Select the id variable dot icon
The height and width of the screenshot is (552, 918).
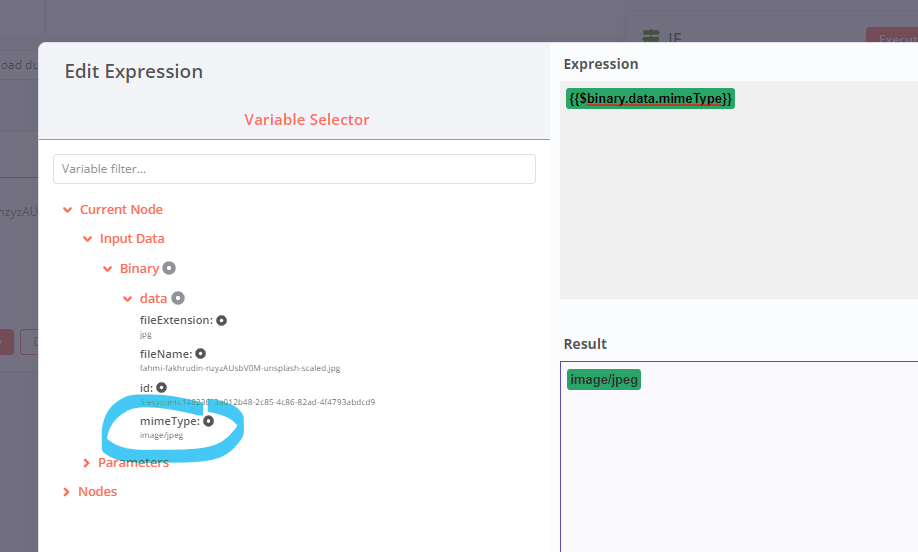[x=161, y=387]
